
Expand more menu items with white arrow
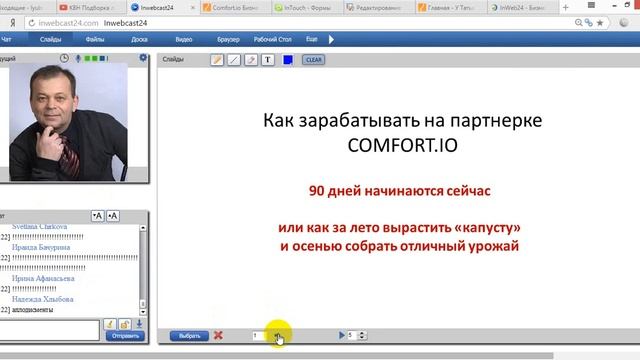coord(331,40)
